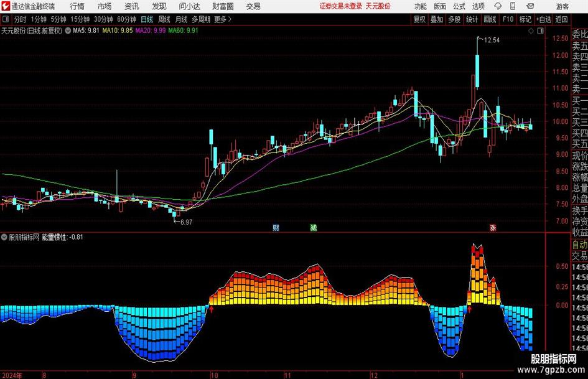Switch to 15分钟 period tab
588x379 pixels.
[80, 19]
